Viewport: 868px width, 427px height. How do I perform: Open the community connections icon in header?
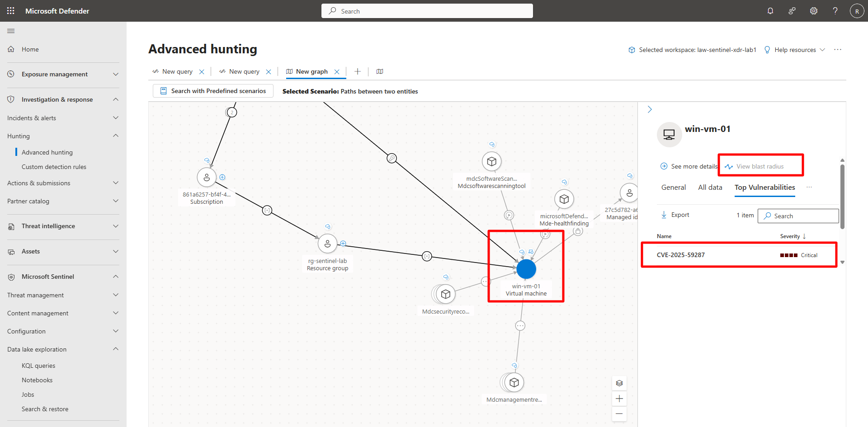[792, 11]
